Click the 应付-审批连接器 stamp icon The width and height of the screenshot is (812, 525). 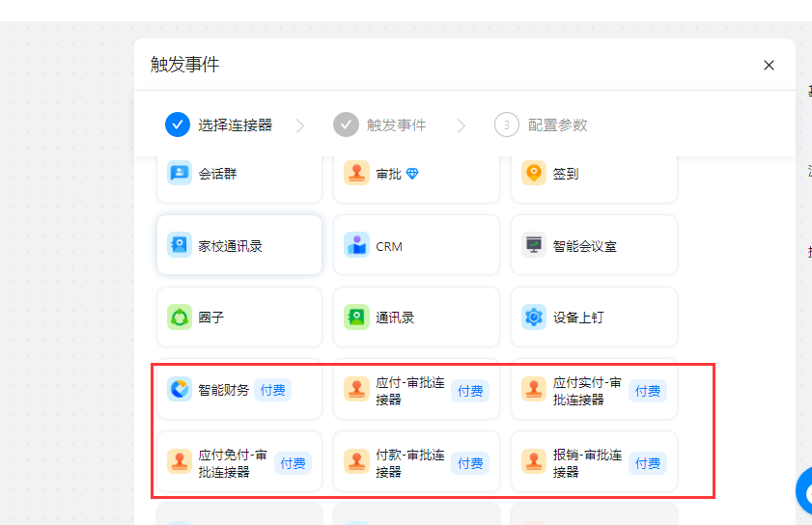tap(356, 389)
